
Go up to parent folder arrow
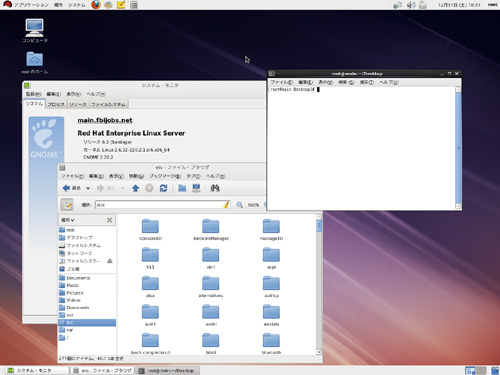point(135,188)
